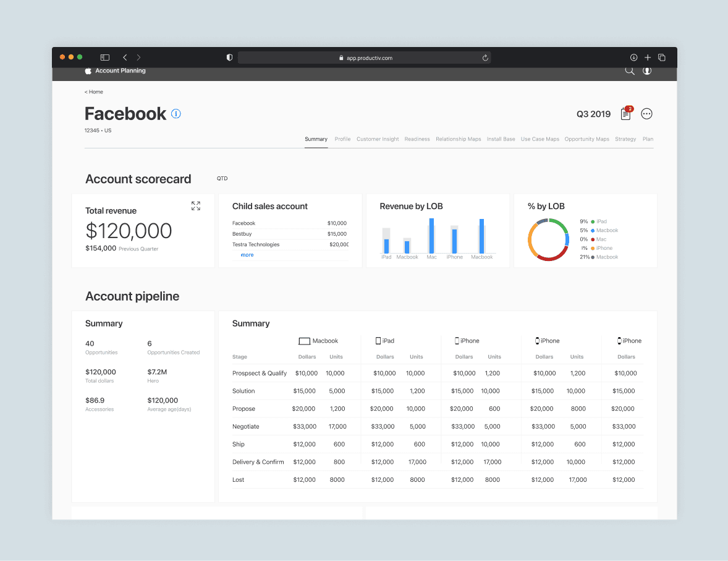The image size is (728, 561).
Task: Open the user profile icon
Action: [x=647, y=71]
